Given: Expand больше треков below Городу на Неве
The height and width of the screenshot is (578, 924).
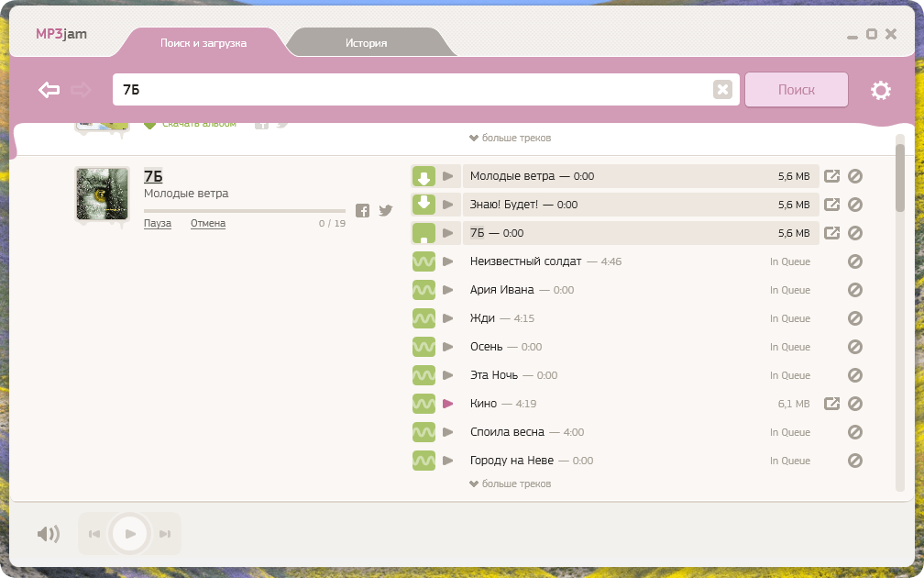Looking at the screenshot, I should coord(511,484).
